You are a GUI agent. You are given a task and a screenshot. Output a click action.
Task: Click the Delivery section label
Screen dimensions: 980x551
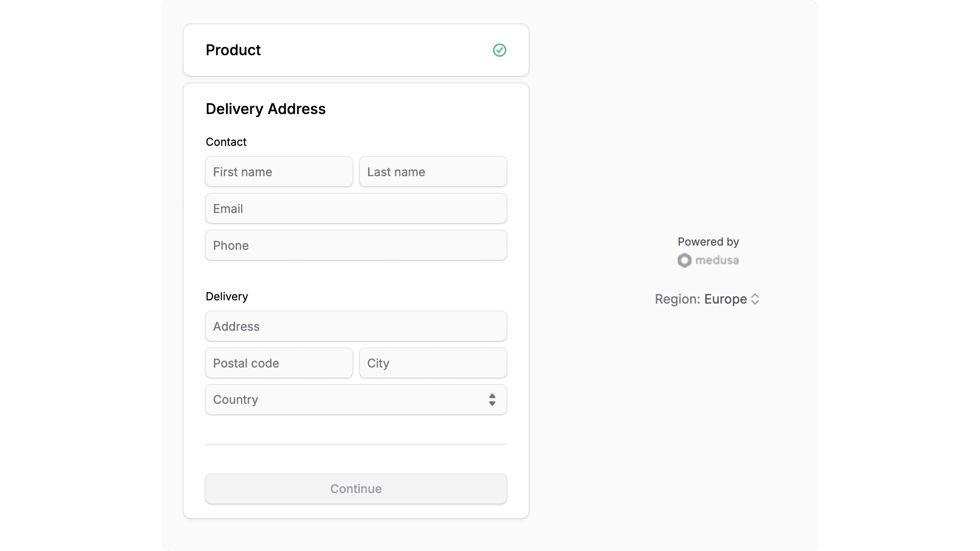click(x=227, y=296)
